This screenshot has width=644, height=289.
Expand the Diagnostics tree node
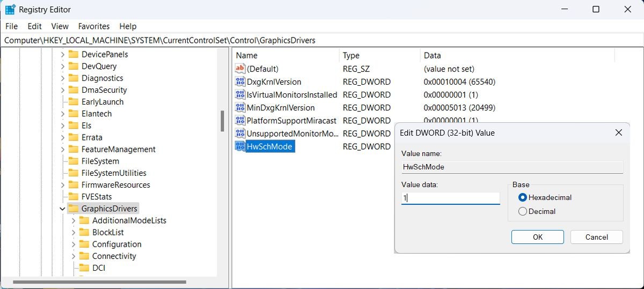tap(62, 78)
